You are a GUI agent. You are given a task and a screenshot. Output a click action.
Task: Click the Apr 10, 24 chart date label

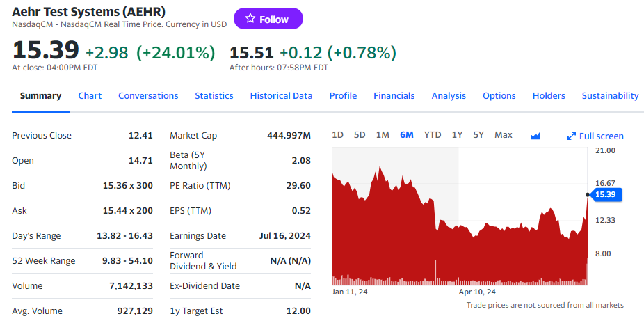tap(477, 292)
